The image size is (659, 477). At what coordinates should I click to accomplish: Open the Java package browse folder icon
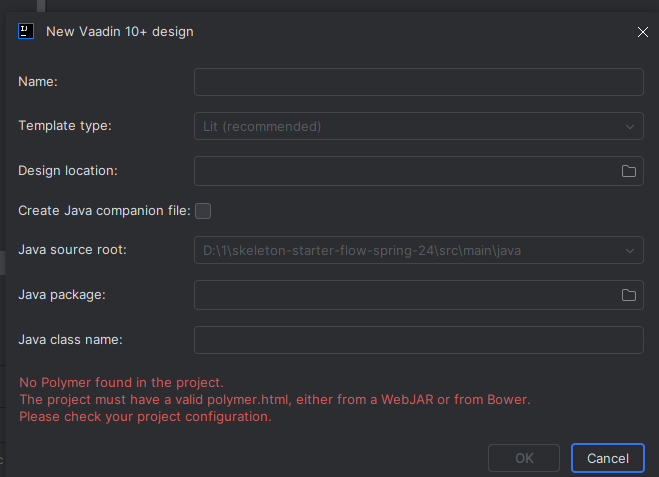[x=628, y=295]
